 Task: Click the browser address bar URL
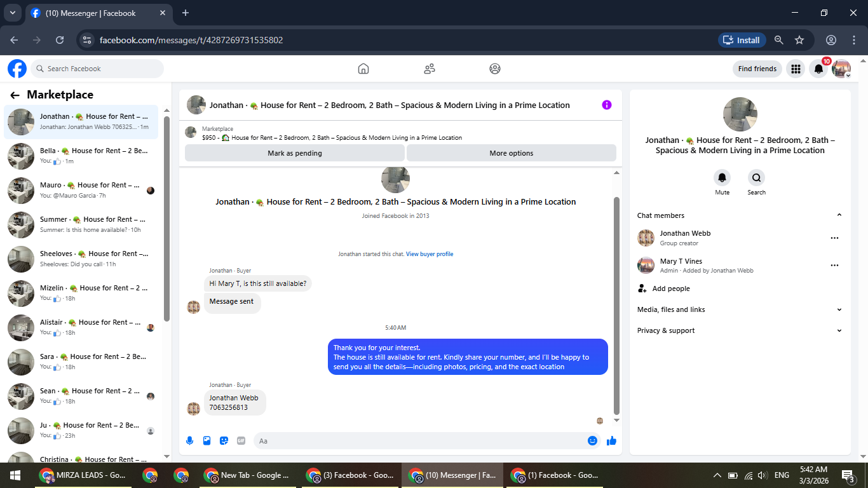191,40
